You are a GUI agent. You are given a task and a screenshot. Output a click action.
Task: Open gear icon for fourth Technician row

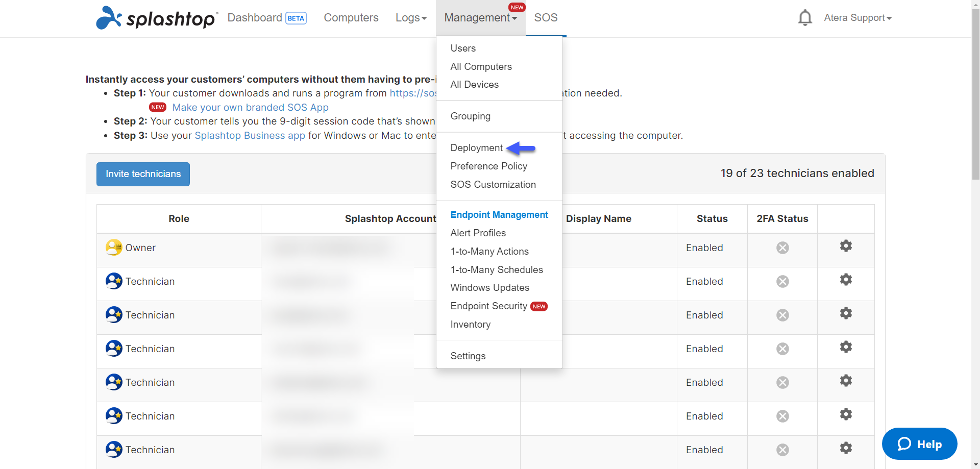[846, 381]
